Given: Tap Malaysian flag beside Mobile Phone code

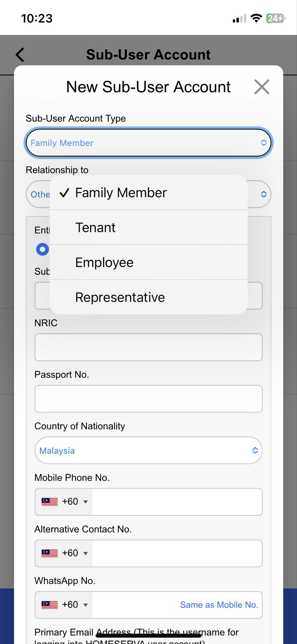Looking at the screenshot, I should point(50,502).
